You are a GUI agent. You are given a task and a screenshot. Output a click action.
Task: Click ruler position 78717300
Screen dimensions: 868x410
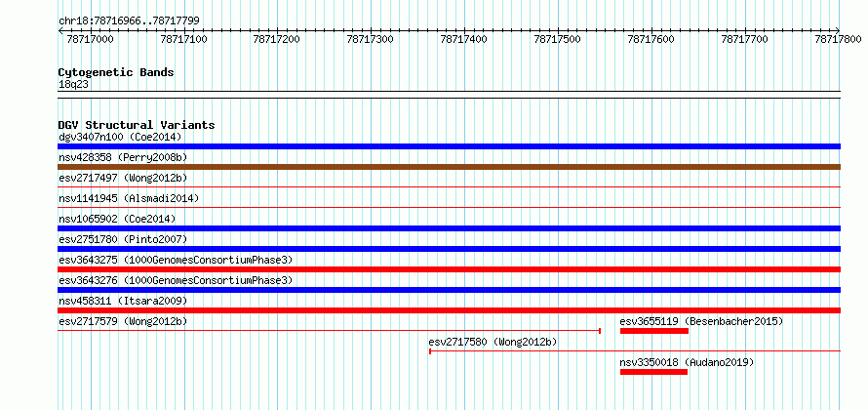tap(370, 39)
